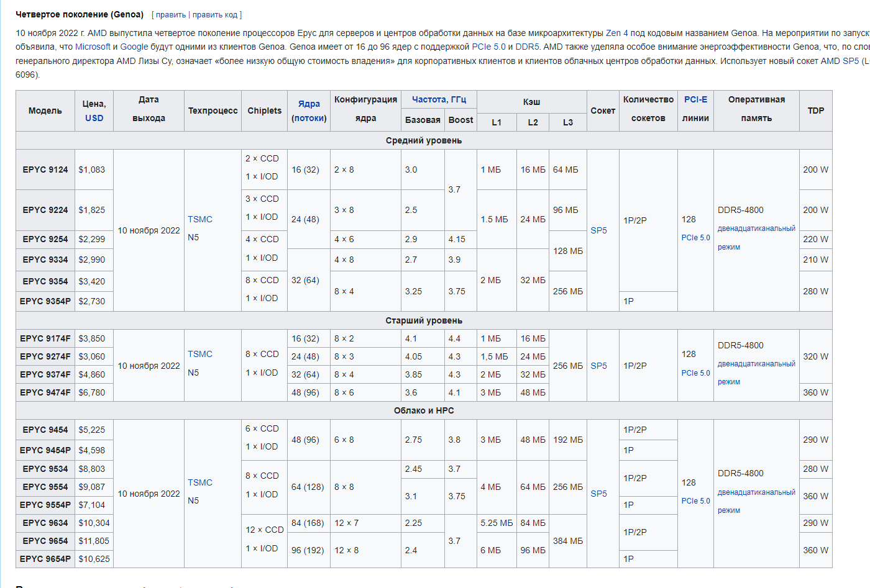Screen dimensions: 870x588
Task: Open the TSMC link in the «Старший уровень» section
Action: (x=200, y=354)
